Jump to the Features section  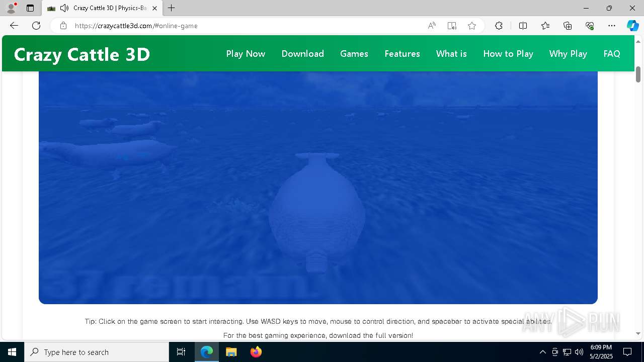coord(402,54)
